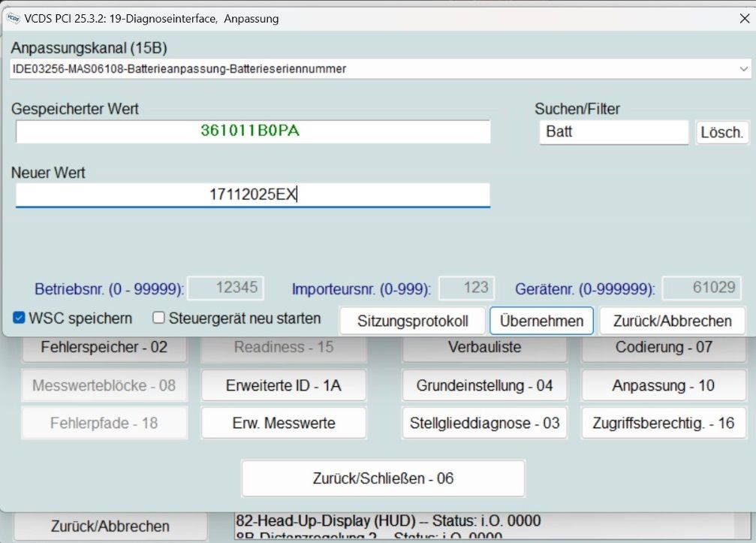This screenshot has height=543, width=756.
Task: Apply the new value with Übernehmen
Action: (541, 321)
